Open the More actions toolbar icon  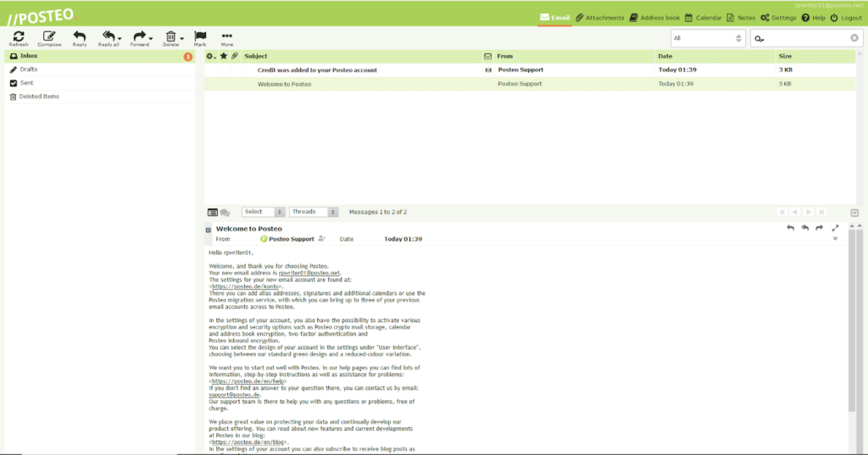click(226, 37)
